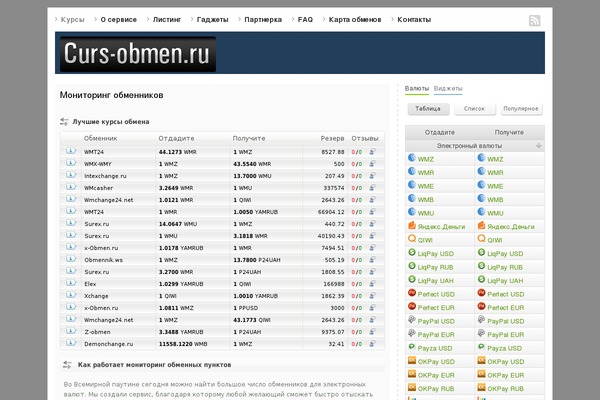Screen dimensions: 600x400
Task: Open the Курсы menu item
Action: click(72, 20)
